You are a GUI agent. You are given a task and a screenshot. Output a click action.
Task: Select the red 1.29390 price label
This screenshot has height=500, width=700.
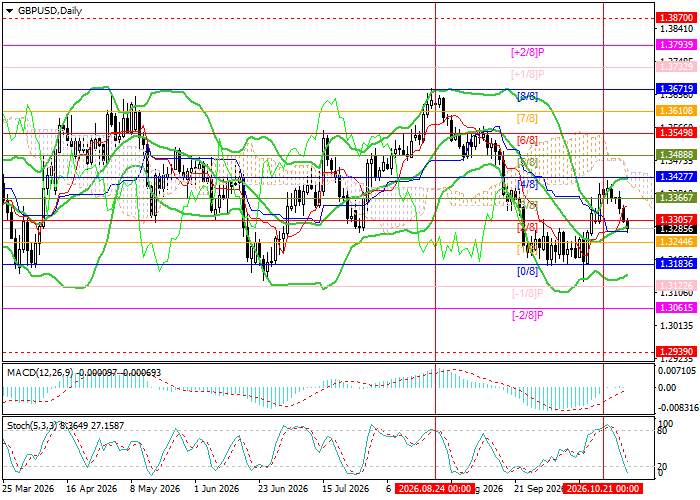(676, 351)
